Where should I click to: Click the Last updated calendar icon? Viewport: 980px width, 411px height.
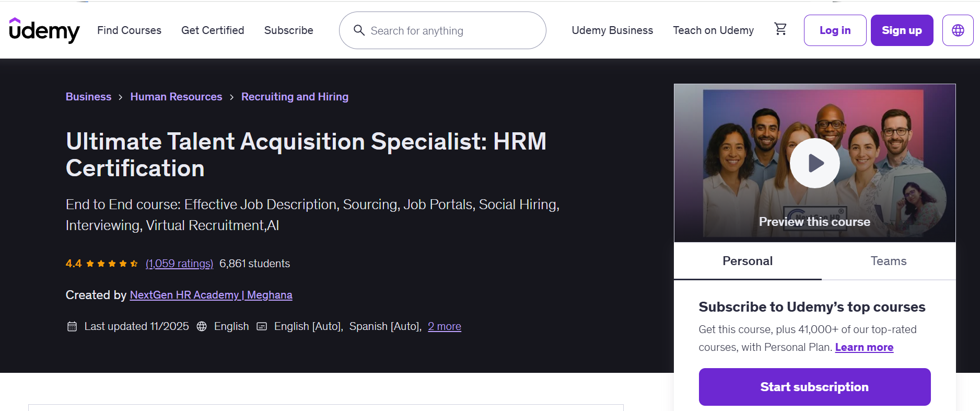pyautogui.click(x=72, y=326)
